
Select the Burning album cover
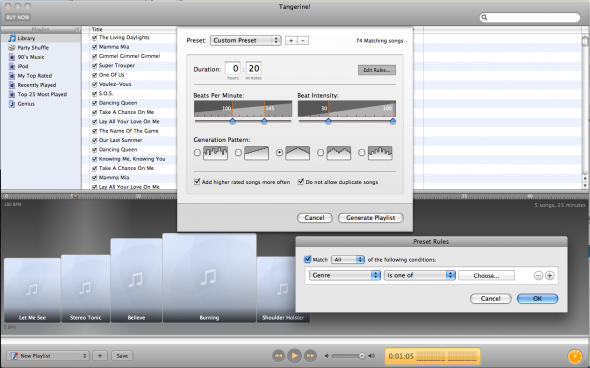tap(209, 278)
